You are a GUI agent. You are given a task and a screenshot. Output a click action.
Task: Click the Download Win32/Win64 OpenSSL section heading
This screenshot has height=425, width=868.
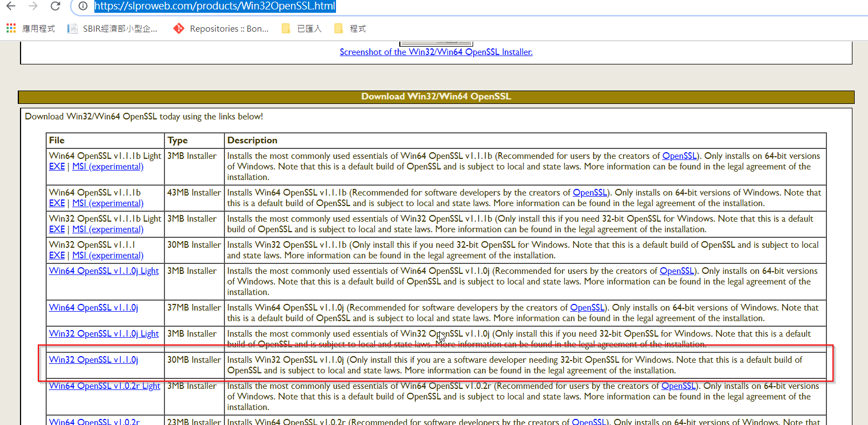436,97
